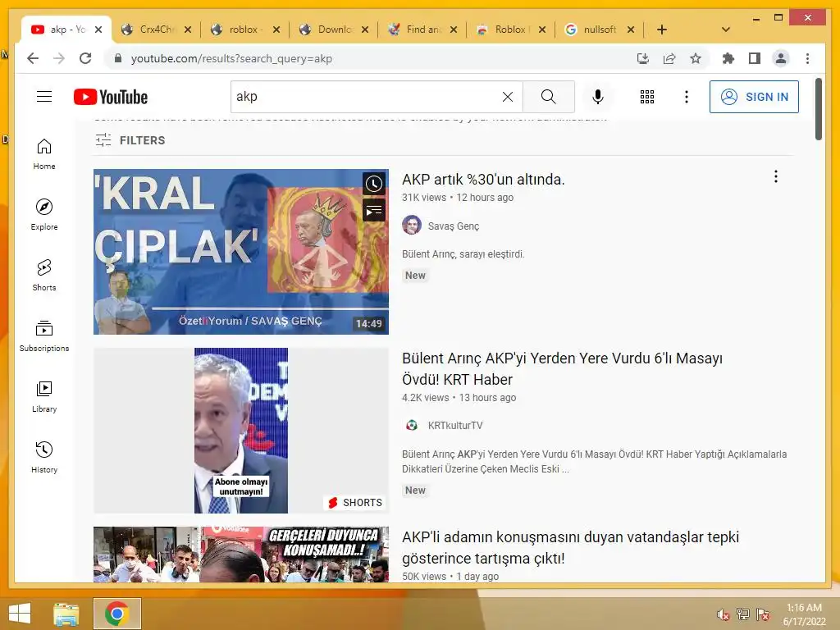
Task: Focus the Chrome address bar URL
Action: tap(231, 58)
